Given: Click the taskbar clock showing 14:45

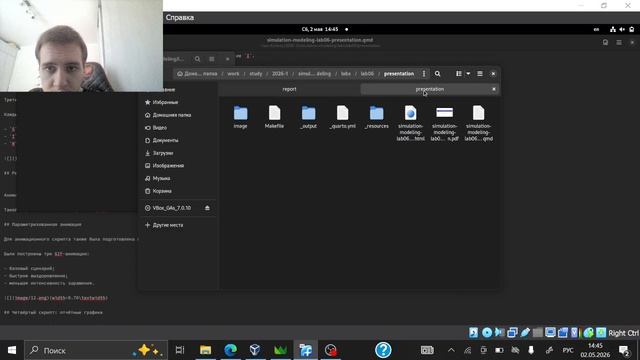Looking at the screenshot, I should [595, 350].
